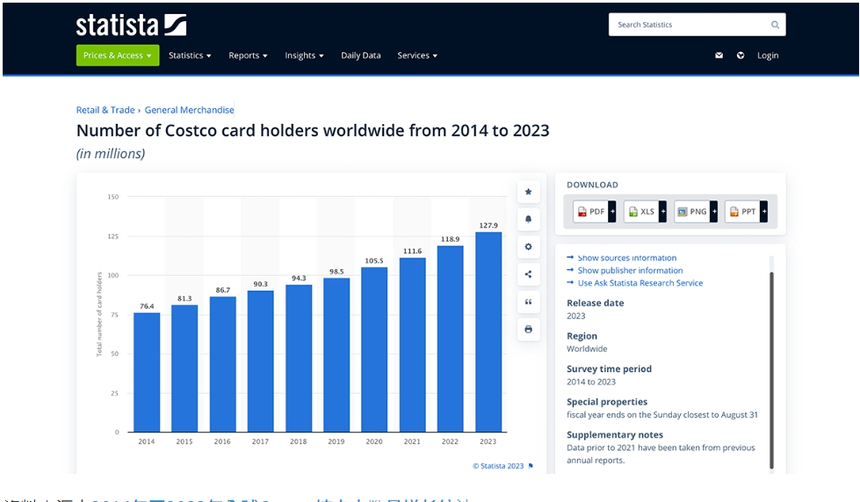
Task: Expand the Statistics menu
Action: point(190,55)
